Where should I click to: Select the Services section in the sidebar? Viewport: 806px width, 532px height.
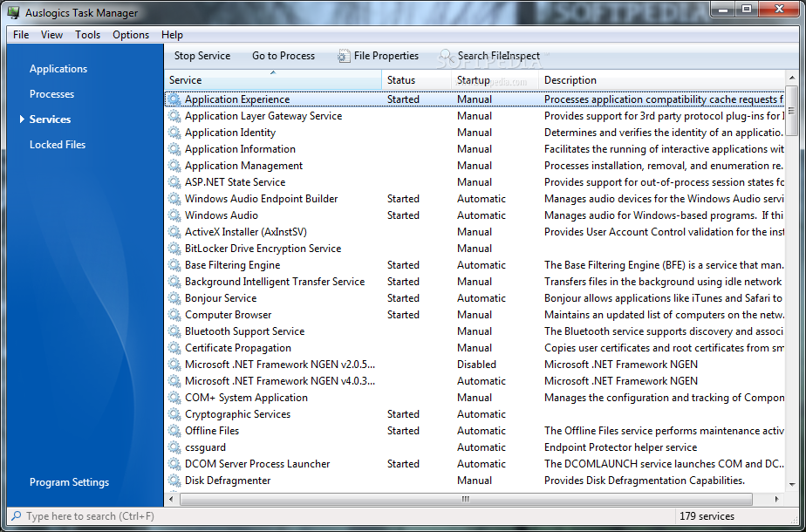coord(50,119)
